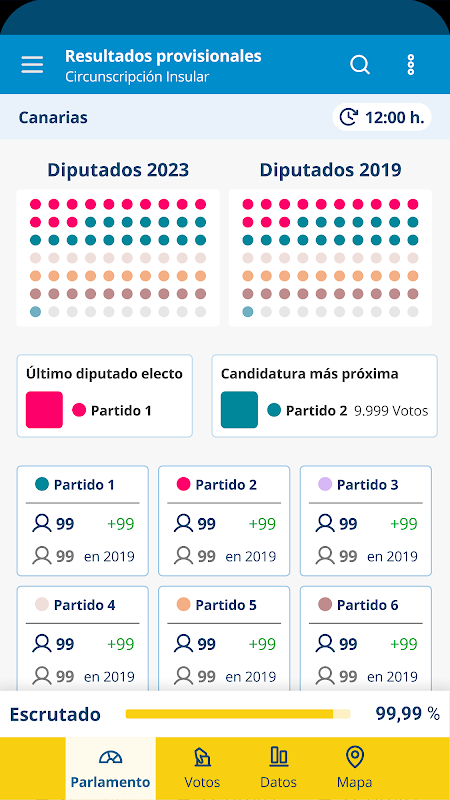Open the hamburger navigation menu
Image resolution: width=450 pixels, height=800 pixels.
(32, 65)
